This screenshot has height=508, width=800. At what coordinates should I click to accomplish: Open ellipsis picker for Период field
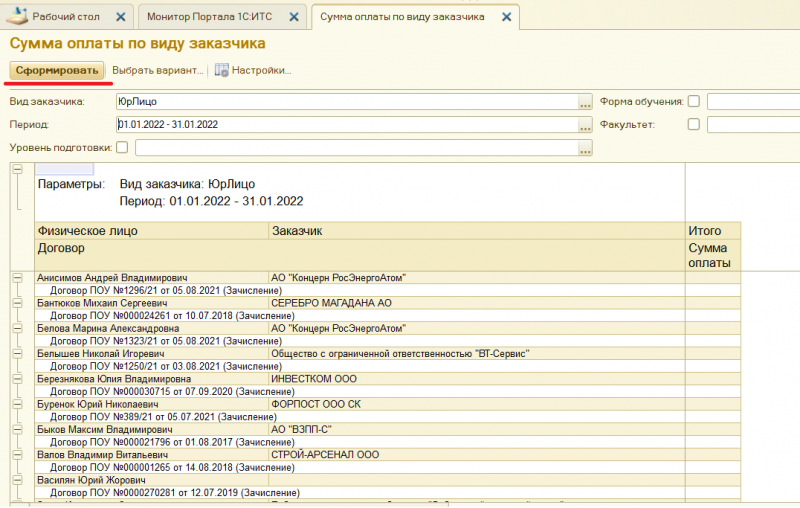(585, 125)
